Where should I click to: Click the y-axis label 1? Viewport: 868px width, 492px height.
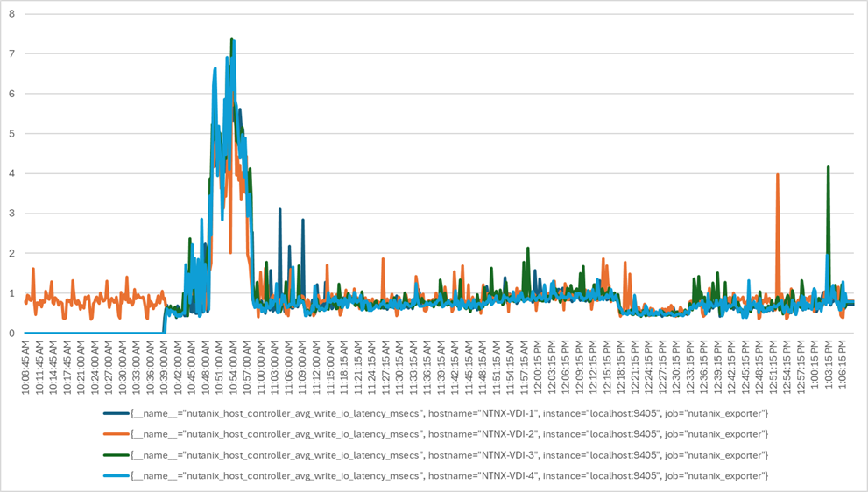pos(11,293)
